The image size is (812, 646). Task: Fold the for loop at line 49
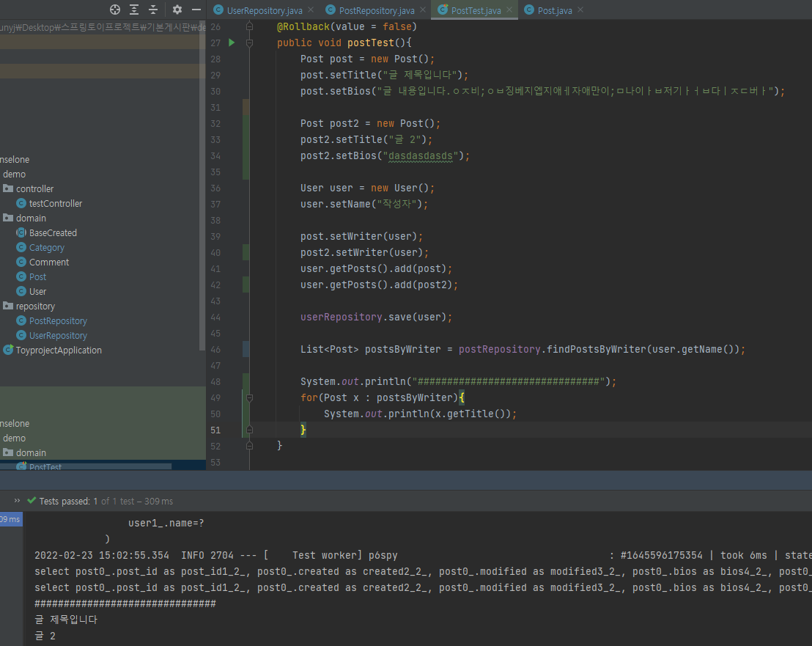coord(250,398)
